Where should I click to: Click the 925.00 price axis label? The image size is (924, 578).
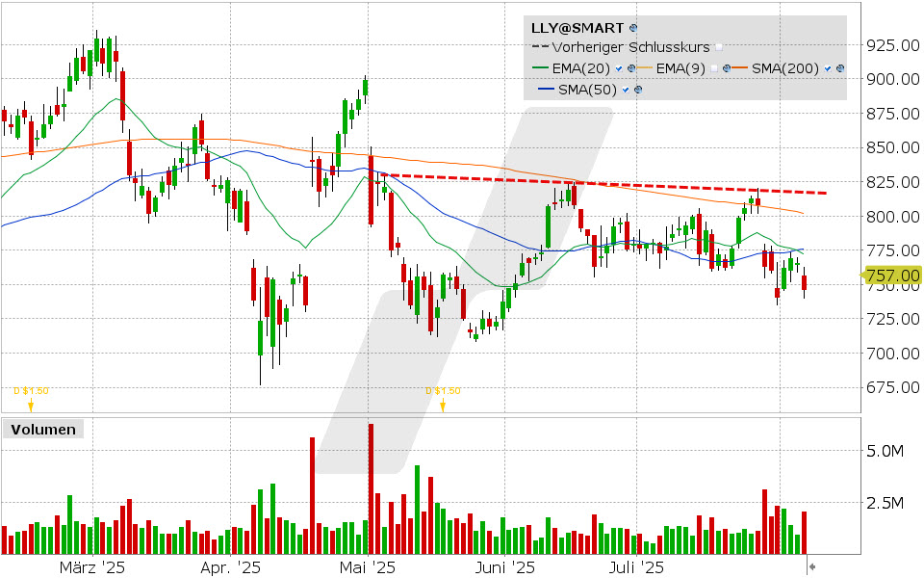pos(893,45)
